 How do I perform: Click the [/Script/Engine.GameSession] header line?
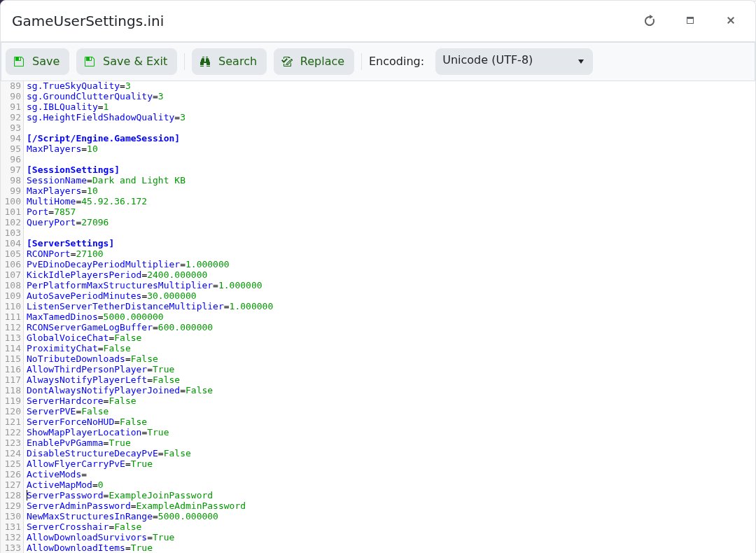click(x=103, y=139)
